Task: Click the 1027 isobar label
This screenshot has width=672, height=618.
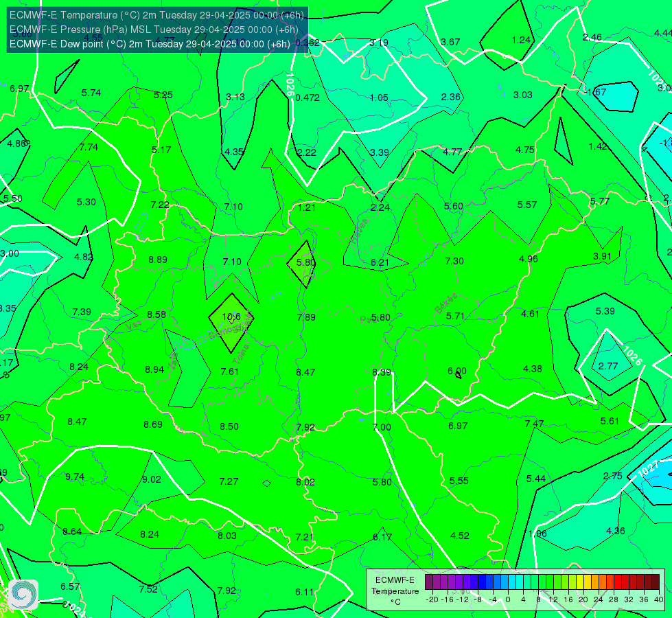Action: tap(647, 468)
